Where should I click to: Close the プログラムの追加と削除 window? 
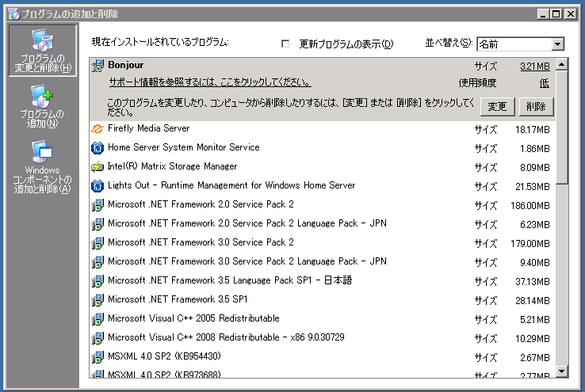pos(571,14)
